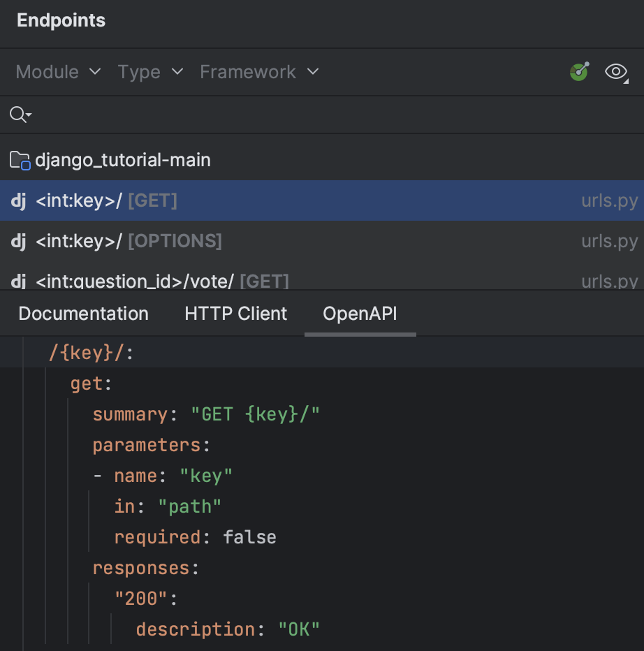Click the summary "GET {key}/" line

click(x=206, y=414)
